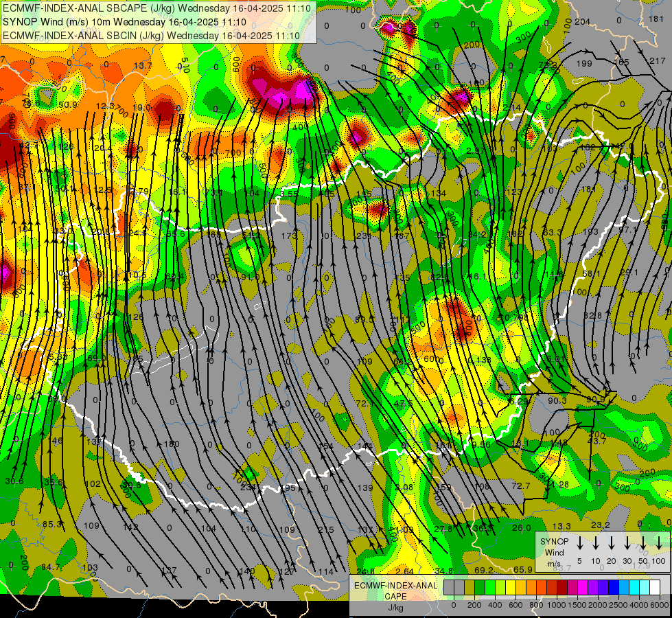
Task: Click the map value 97.1
Action: pos(628,229)
